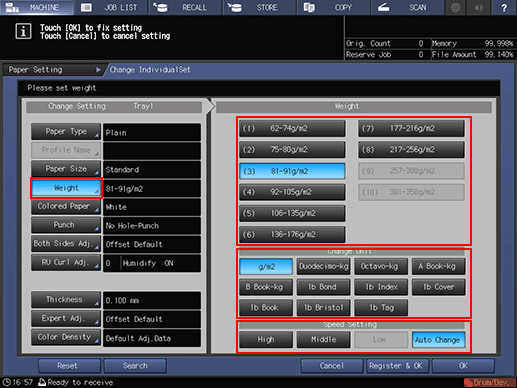Set speed setting to Middle
Image resolution: width=517 pixels, height=388 pixels.
click(x=323, y=340)
